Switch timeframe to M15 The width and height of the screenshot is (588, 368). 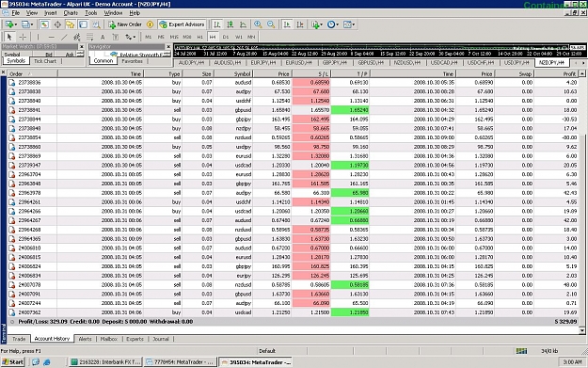click(x=174, y=37)
